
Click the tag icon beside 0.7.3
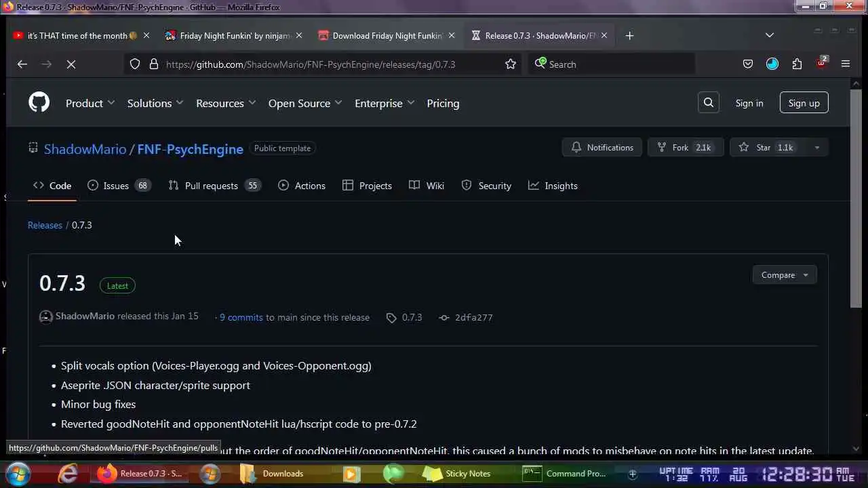391,318
